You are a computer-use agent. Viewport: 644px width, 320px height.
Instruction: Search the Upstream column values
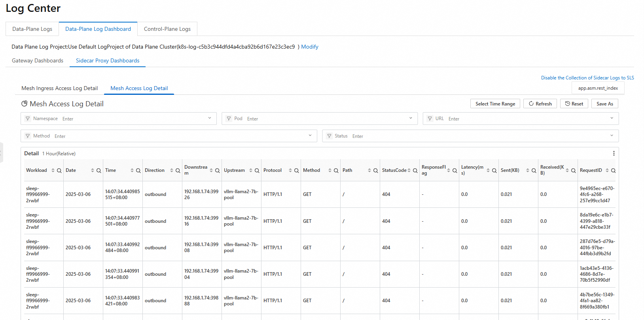(x=257, y=171)
